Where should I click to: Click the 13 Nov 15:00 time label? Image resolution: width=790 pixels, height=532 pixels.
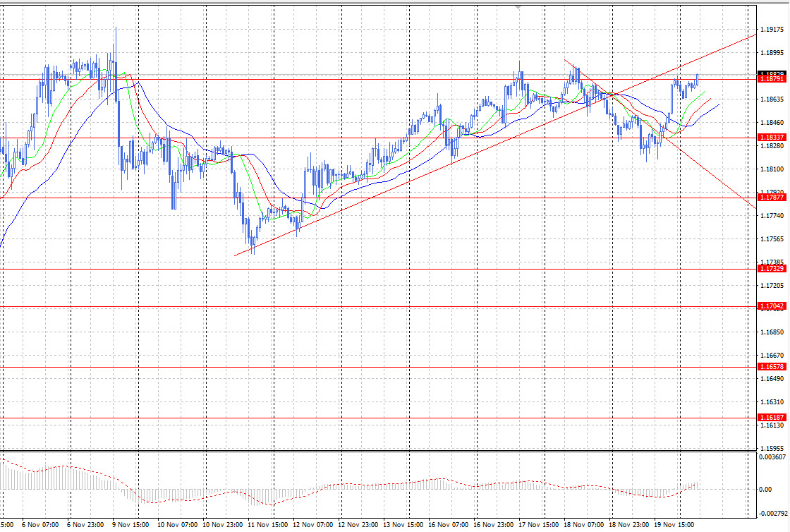[x=403, y=524]
